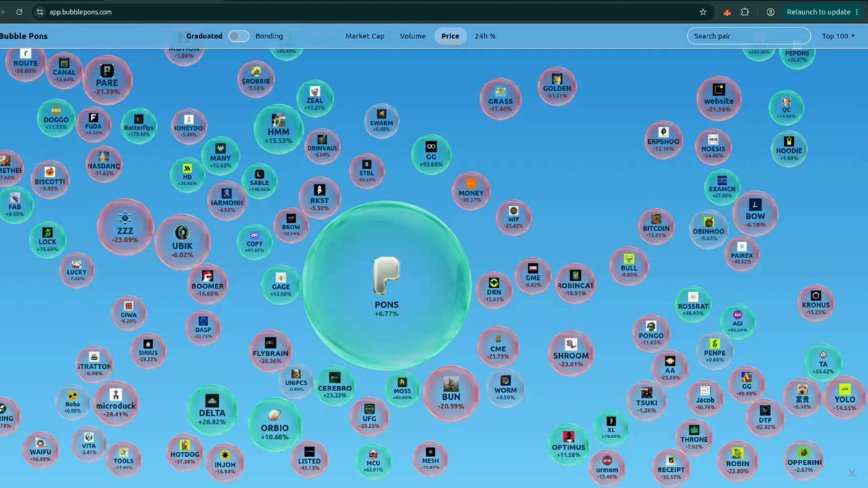Open the 24h % tab
868x488 pixels.
(x=485, y=36)
